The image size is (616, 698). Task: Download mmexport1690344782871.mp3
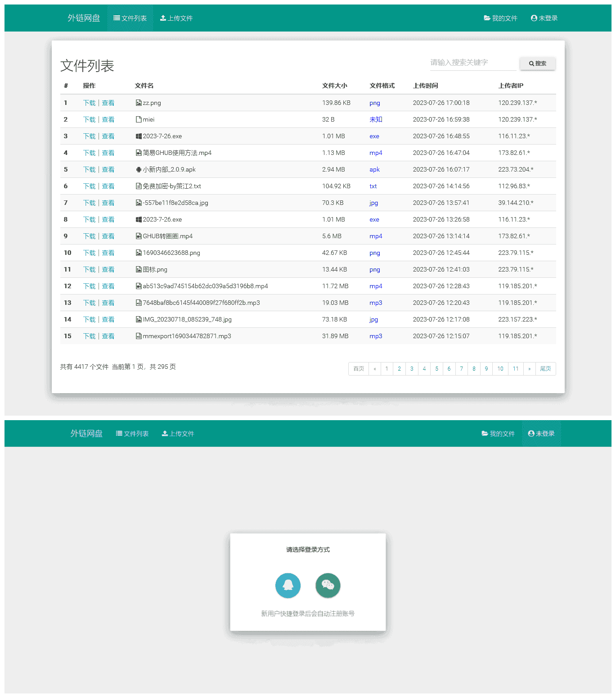coord(90,336)
